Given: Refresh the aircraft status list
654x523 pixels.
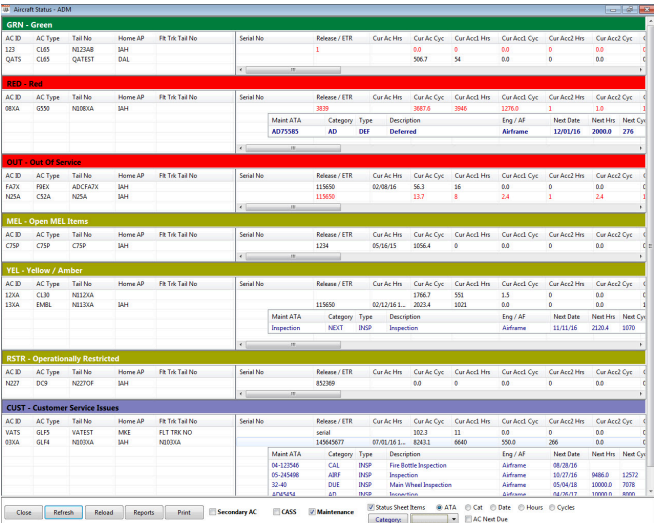Looking at the screenshot, I should tap(63, 512).
